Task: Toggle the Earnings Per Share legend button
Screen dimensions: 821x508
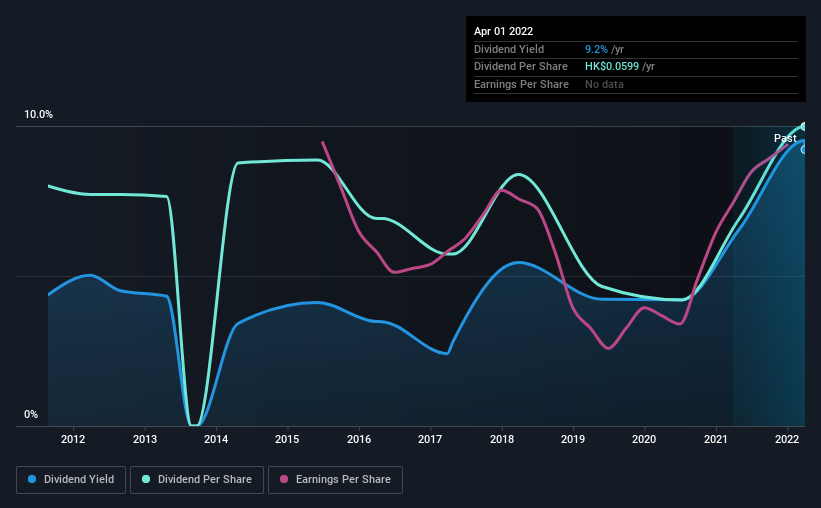Action: (x=335, y=480)
